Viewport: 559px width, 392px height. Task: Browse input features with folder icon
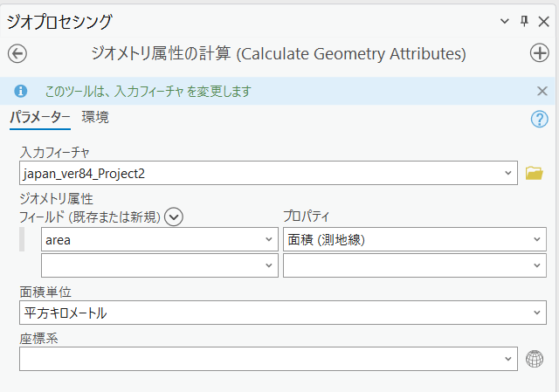click(535, 173)
